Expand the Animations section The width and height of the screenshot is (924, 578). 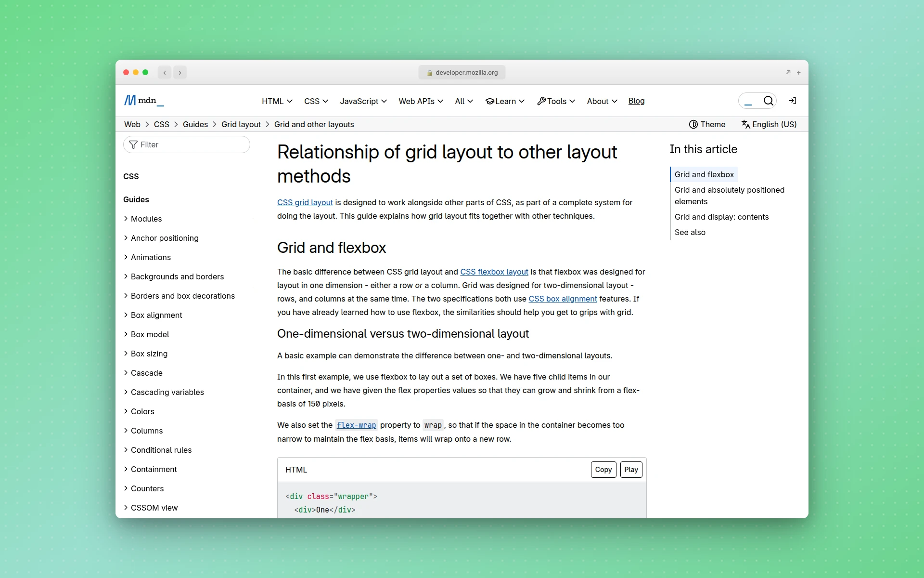147,257
